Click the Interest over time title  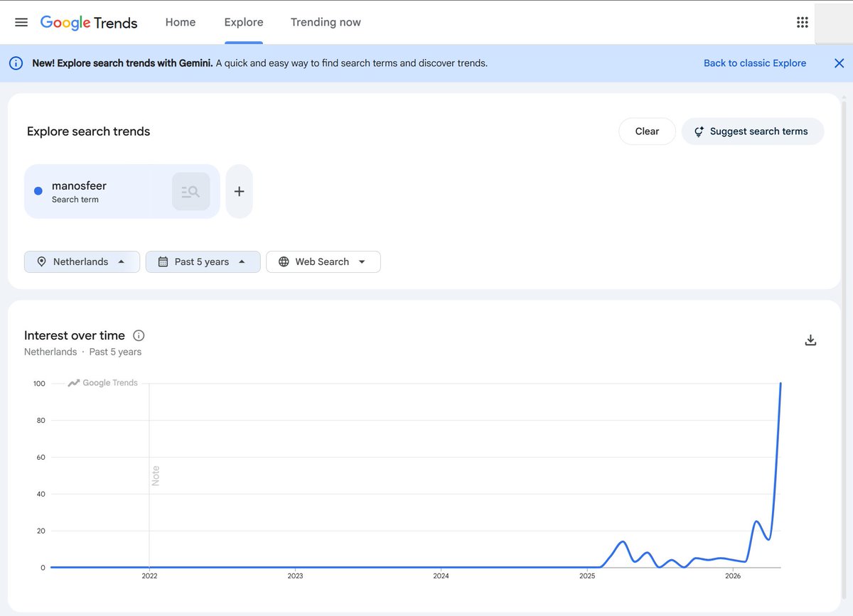[75, 335]
